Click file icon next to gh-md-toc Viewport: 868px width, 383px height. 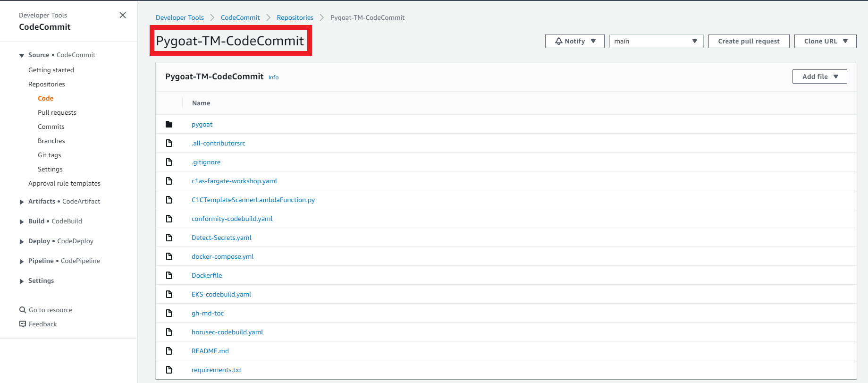[x=169, y=313]
